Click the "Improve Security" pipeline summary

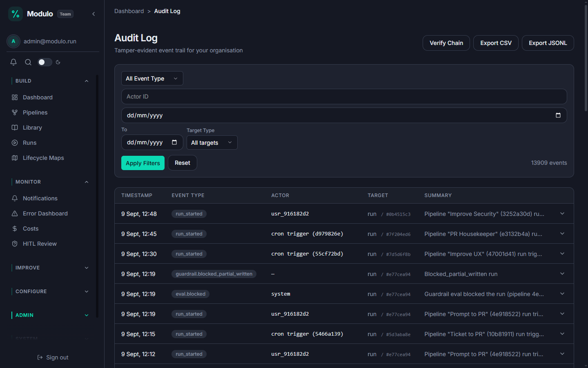point(484,214)
